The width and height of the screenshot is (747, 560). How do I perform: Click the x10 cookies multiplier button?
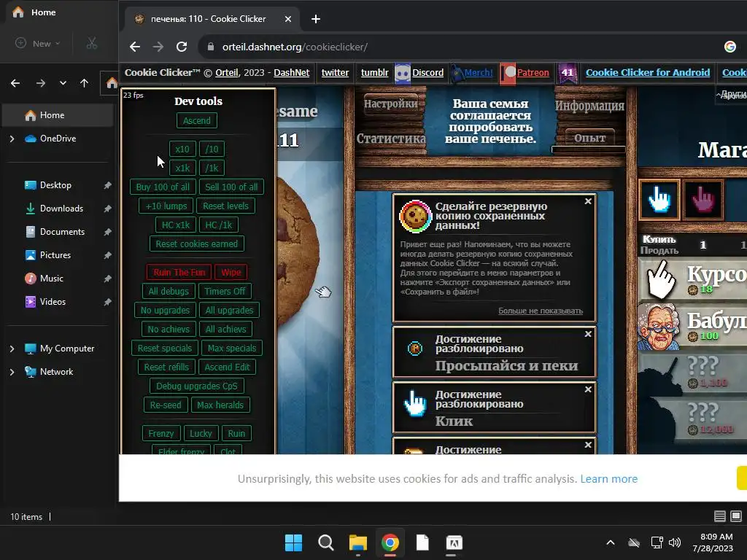(x=182, y=149)
